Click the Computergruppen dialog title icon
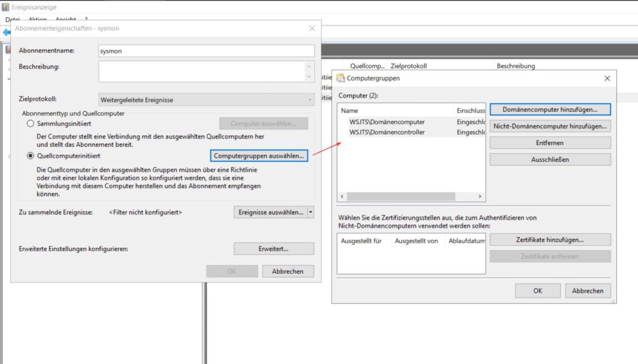This screenshot has height=364, width=638. point(341,78)
